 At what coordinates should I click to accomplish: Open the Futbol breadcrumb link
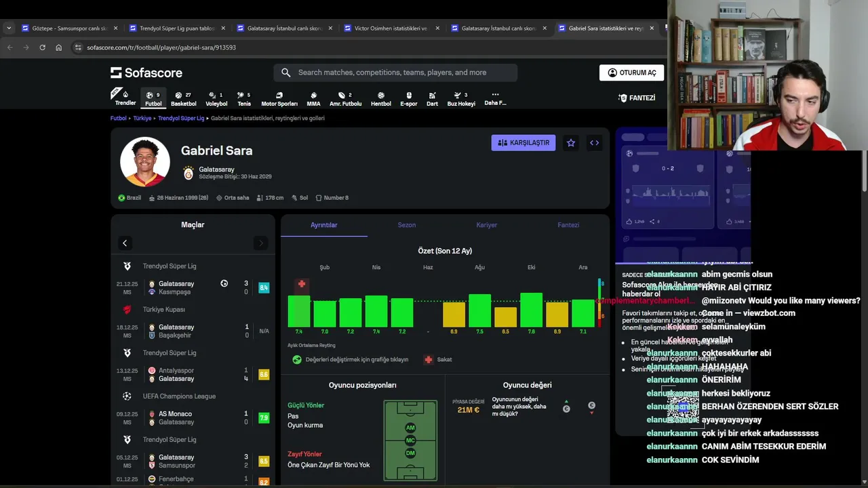[119, 118]
